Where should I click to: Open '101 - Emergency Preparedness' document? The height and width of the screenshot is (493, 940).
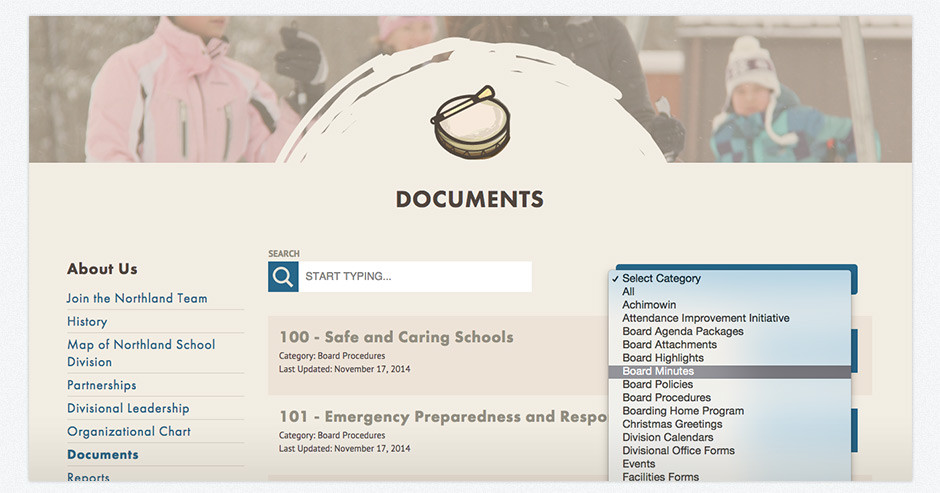(x=444, y=417)
